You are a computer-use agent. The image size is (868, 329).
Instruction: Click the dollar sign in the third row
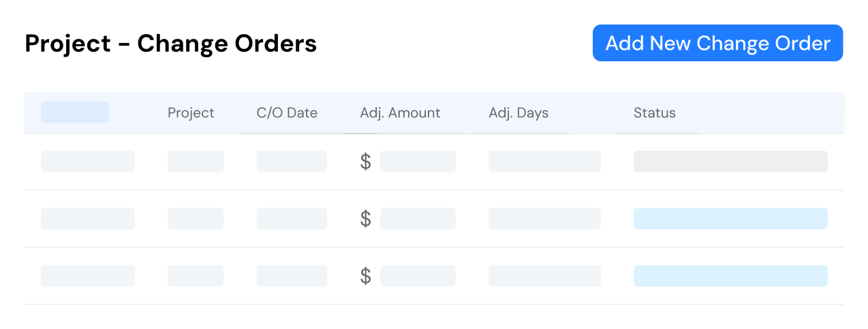click(366, 276)
